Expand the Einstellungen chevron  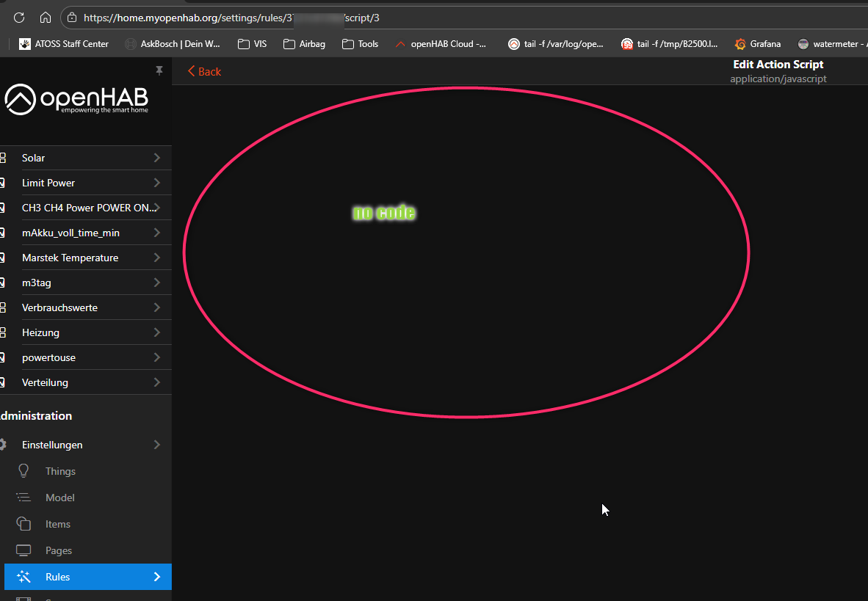[156, 445]
